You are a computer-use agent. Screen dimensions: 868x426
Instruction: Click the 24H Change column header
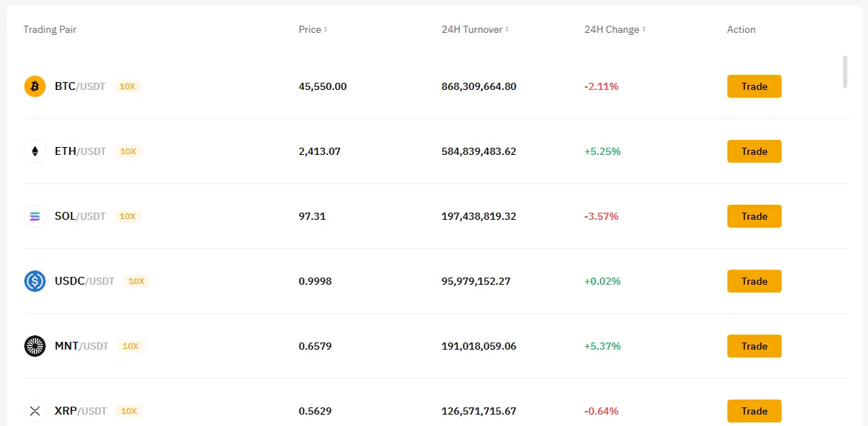(612, 30)
